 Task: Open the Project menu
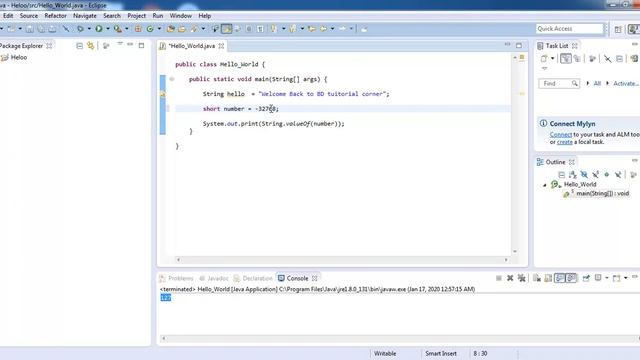[x=136, y=16]
